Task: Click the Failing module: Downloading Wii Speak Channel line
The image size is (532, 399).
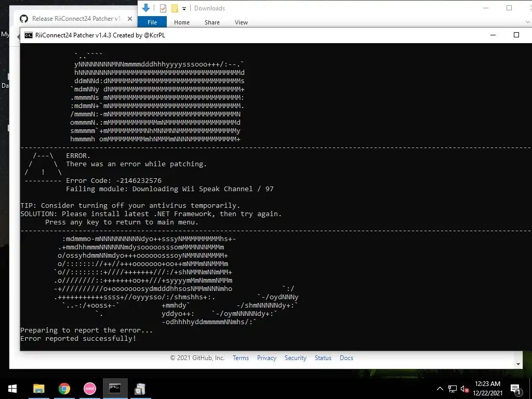Action: click(x=170, y=189)
